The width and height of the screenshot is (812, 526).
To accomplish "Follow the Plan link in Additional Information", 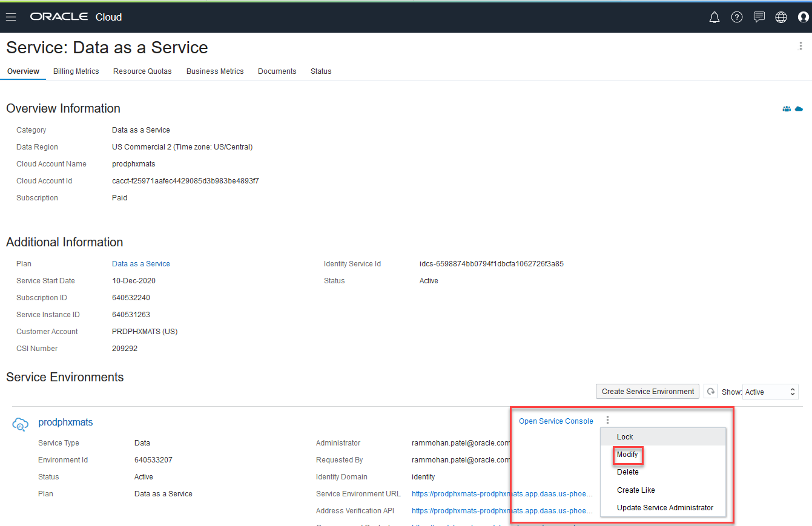I will (x=141, y=264).
